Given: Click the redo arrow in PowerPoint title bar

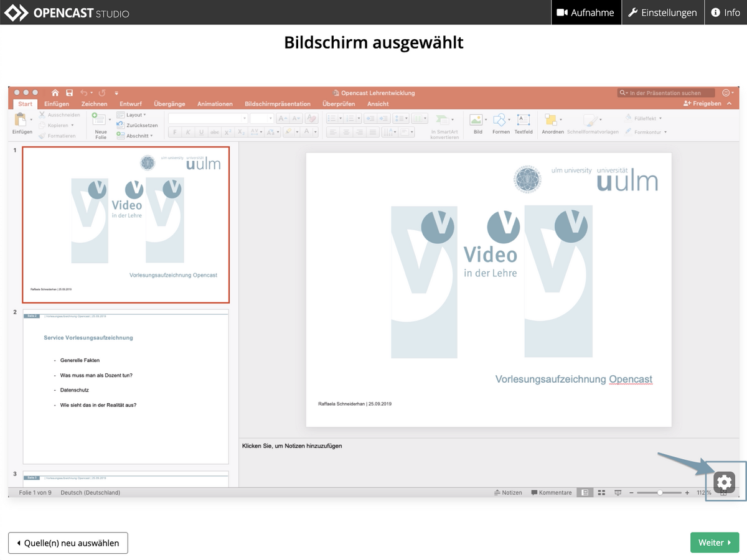Looking at the screenshot, I should point(101,93).
